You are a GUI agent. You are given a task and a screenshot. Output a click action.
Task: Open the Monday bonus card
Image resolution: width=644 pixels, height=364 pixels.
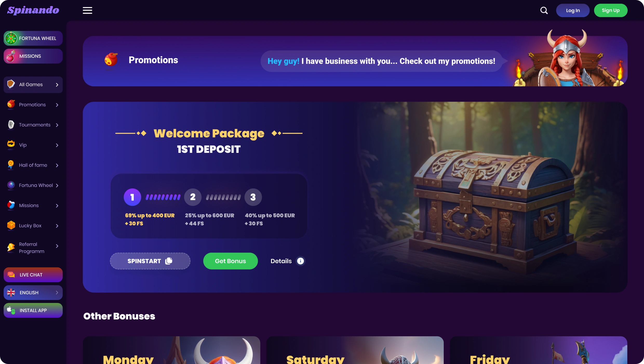(x=171, y=350)
